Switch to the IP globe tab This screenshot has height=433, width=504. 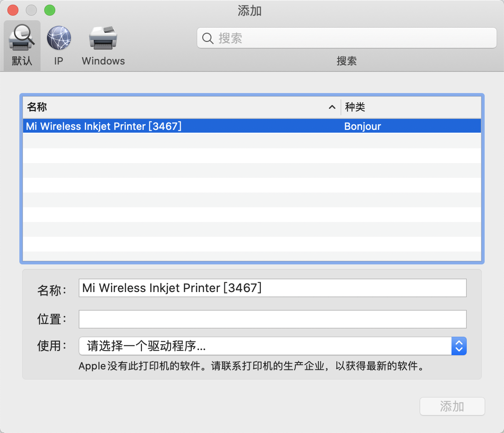coord(59,45)
